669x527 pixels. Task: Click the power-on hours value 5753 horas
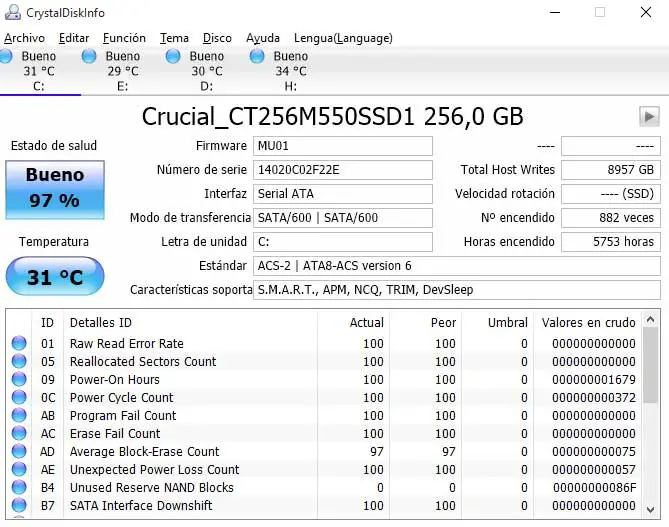coord(611,242)
